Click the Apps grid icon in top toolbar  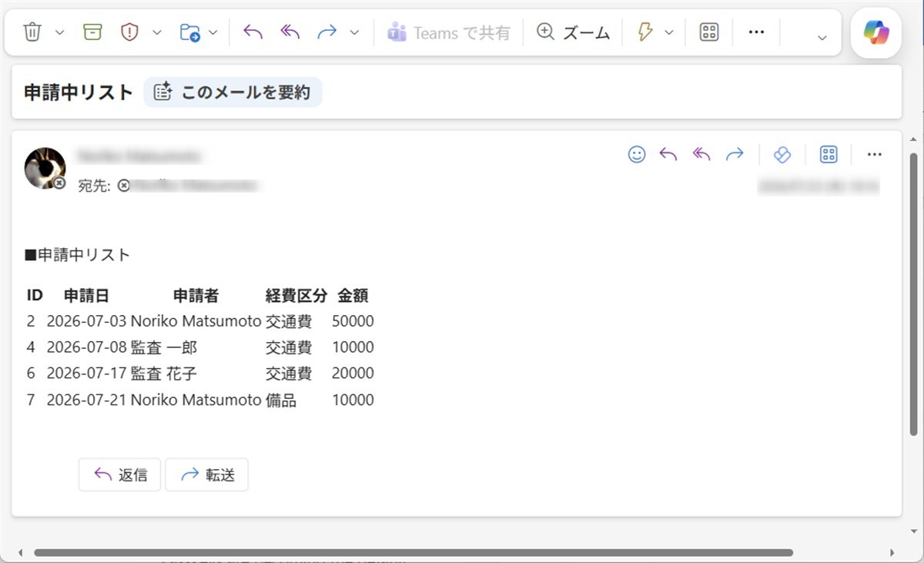[708, 32]
